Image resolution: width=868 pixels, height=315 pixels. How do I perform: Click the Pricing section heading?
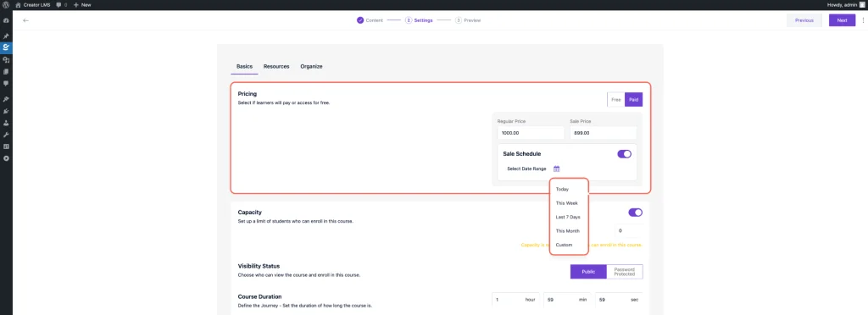248,94
